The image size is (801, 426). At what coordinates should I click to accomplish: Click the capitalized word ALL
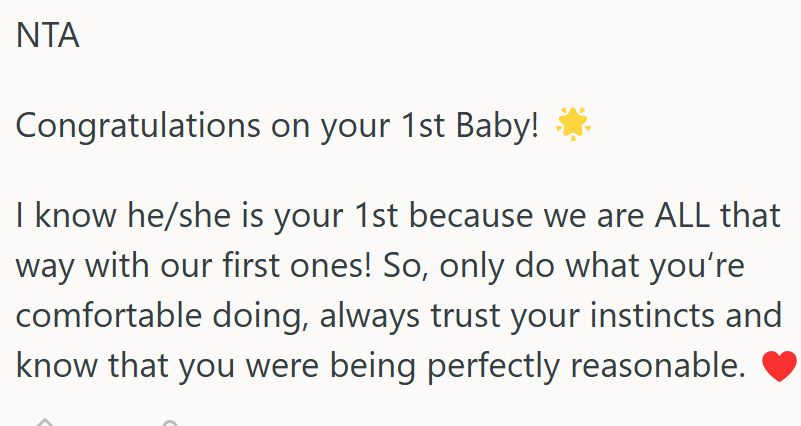click(x=655, y=214)
